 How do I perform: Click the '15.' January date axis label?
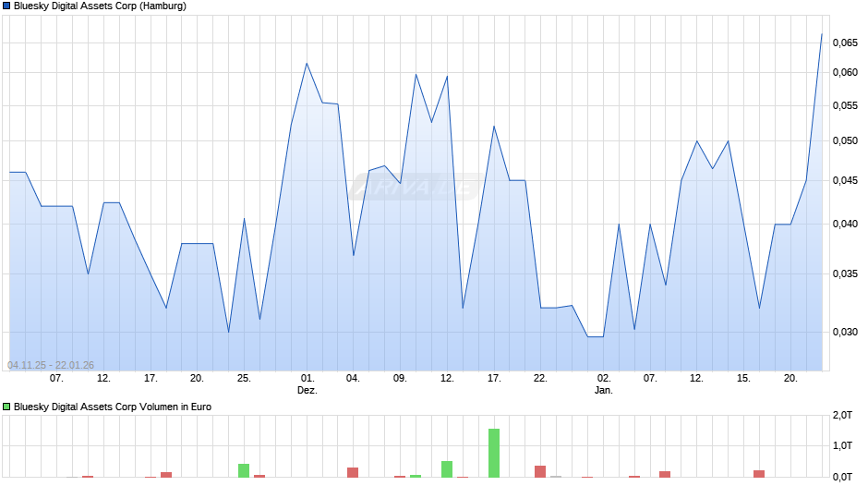[x=743, y=379]
